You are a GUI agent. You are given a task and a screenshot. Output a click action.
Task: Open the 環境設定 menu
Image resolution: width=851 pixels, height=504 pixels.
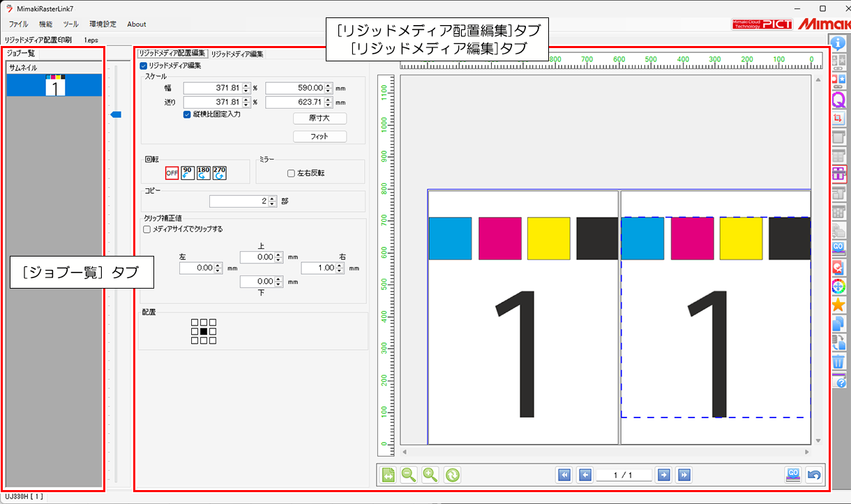(103, 24)
